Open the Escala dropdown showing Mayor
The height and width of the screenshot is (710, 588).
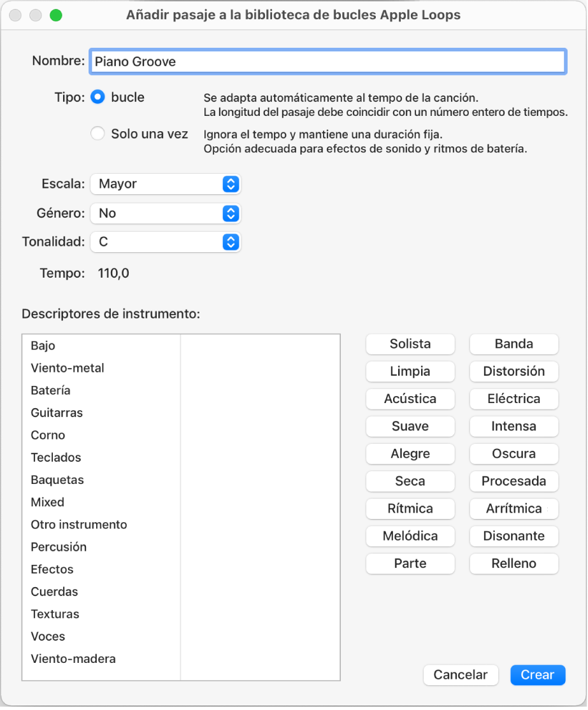(x=166, y=184)
